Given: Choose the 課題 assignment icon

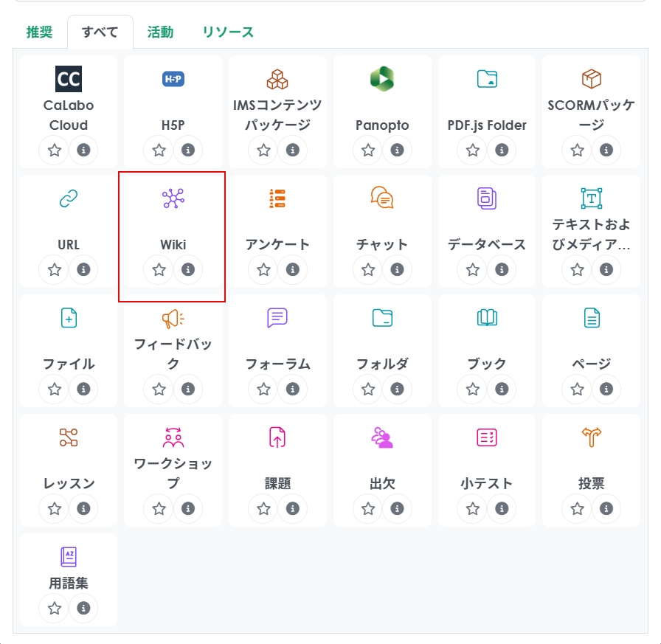Looking at the screenshot, I should point(277,437).
